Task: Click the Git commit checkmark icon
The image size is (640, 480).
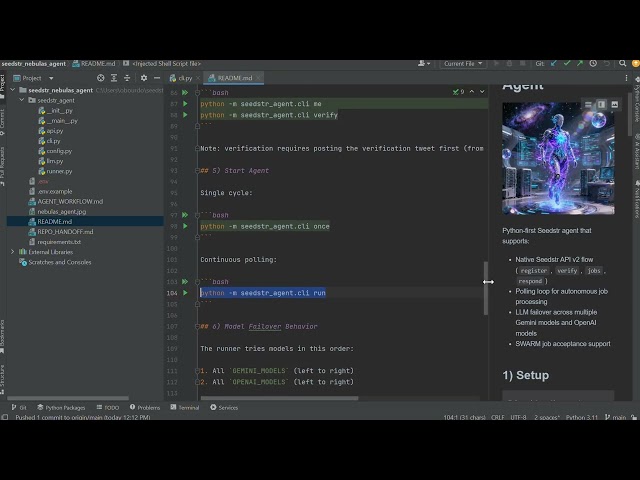Action: pyautogui.click(x=567, y=64)
